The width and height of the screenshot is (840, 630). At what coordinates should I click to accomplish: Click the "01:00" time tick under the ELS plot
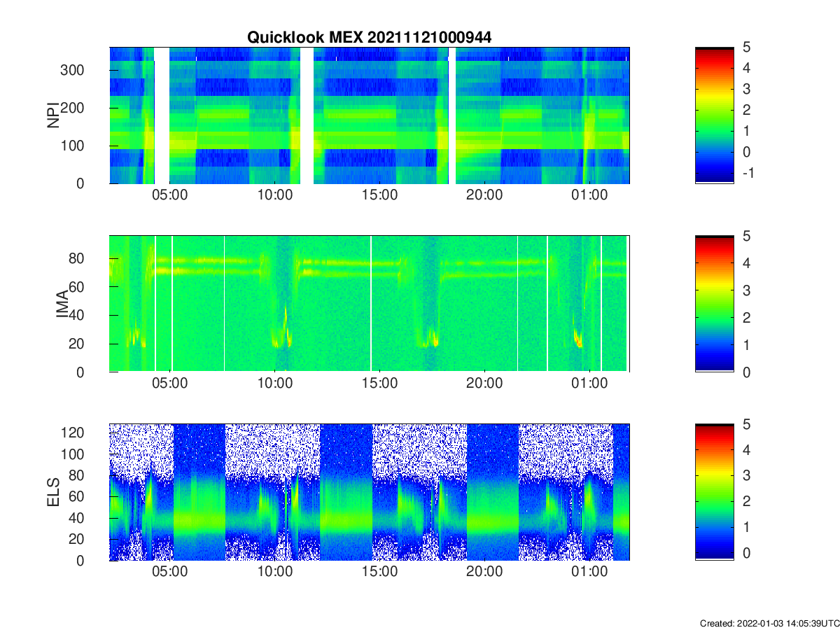click(x=589, y=572)
